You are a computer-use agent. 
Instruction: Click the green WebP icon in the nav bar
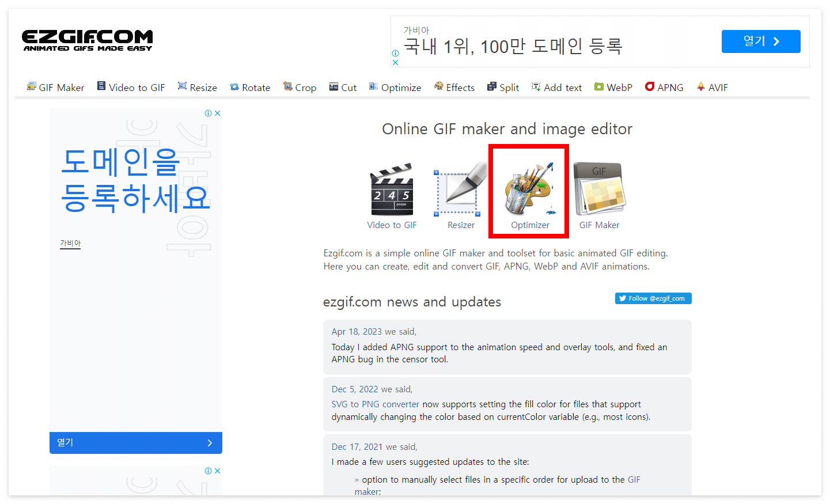tap(599, 86)
